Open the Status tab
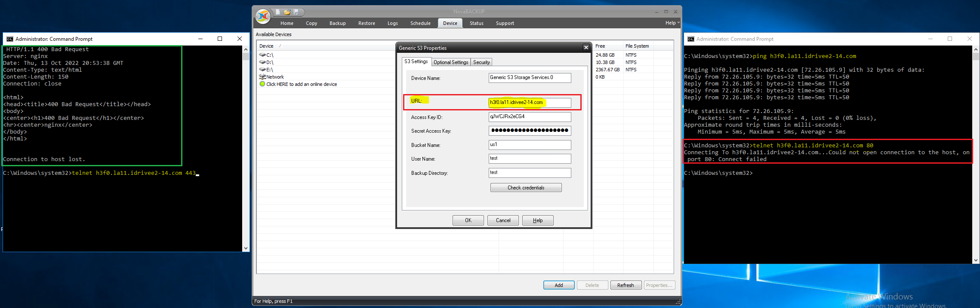 tap(476, 23)
